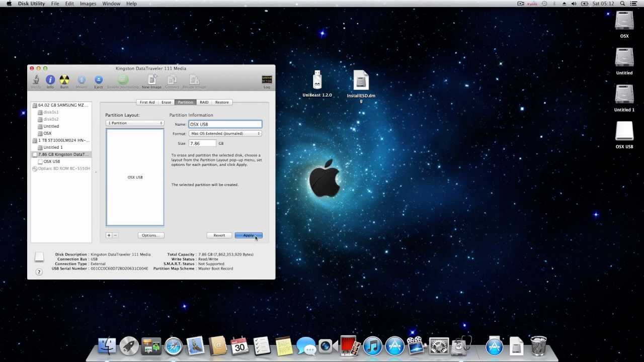The image size is (644, 362).
Task: Switch to the First Aid tab
Action: coord(147,102)
